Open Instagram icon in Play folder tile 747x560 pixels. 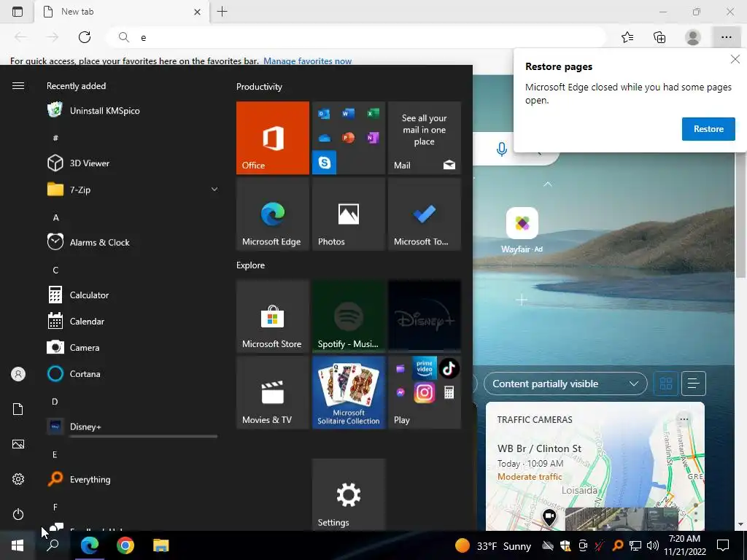pos(424,393)
